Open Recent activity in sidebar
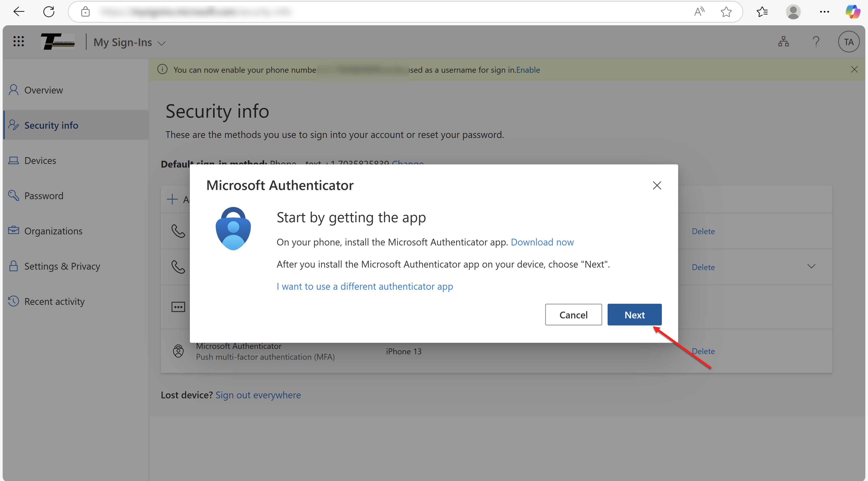Image resolution: width=868 pixels, height=481 pixels. pyautogui.click(x=76, y=301)
